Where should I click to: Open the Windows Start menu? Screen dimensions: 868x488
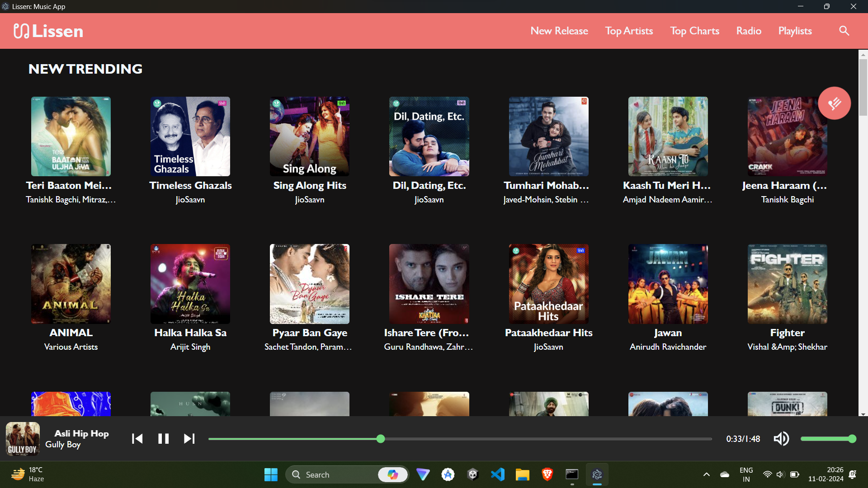[x=271, y=474]
